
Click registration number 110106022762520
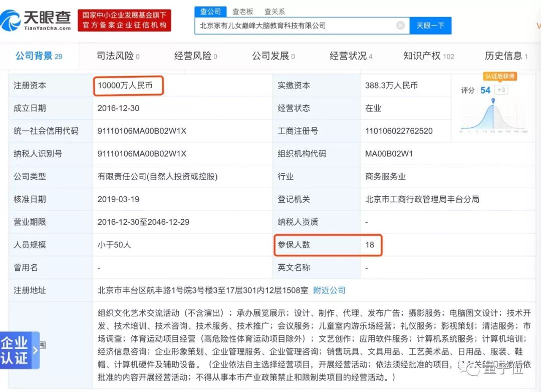(x=399, y=131)
